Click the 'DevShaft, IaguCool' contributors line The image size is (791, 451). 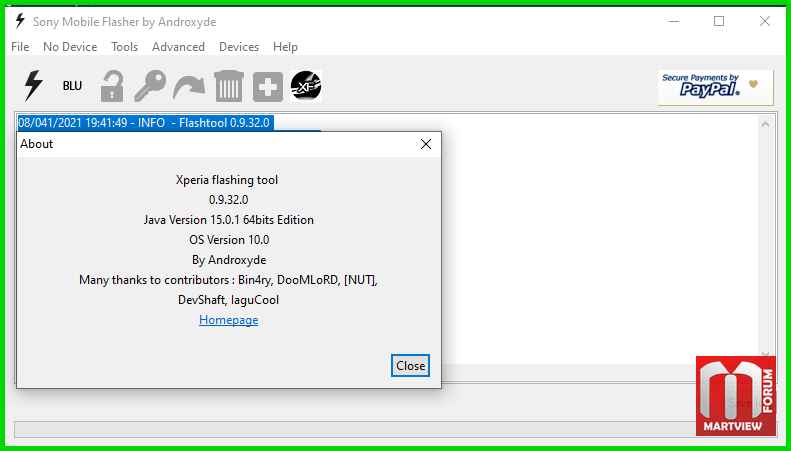pos(229,300)
